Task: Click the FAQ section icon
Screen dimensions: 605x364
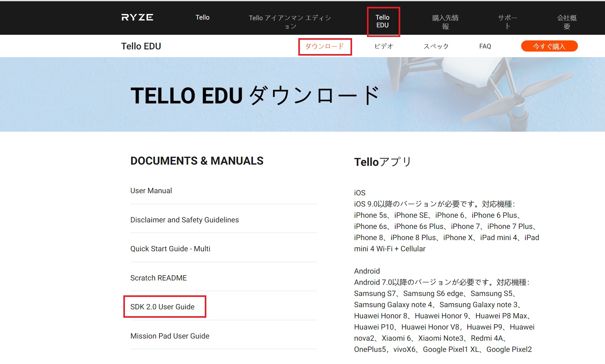Action: click(485, 47)
